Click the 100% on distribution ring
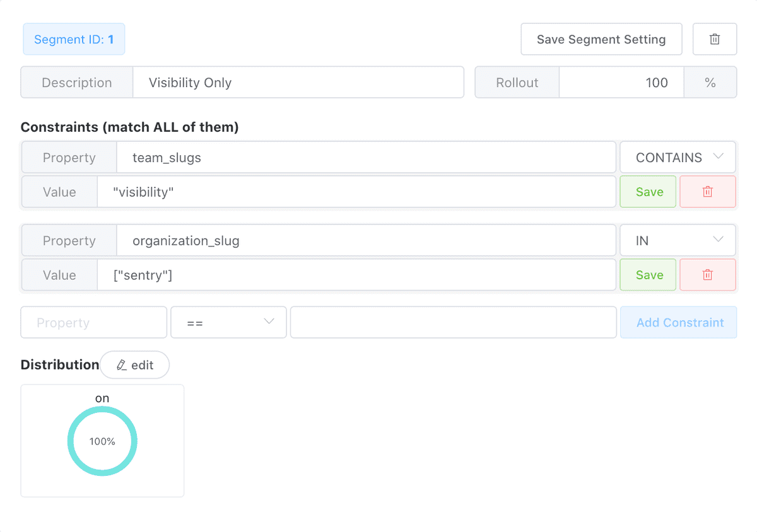The width and height of the screenshot is (757, 532). (102, 441)
